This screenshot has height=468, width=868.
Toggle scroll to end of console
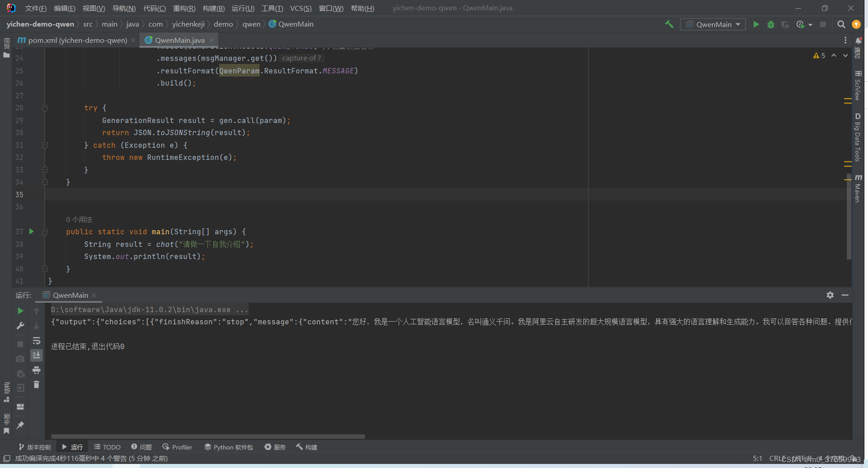click(36, 355)
